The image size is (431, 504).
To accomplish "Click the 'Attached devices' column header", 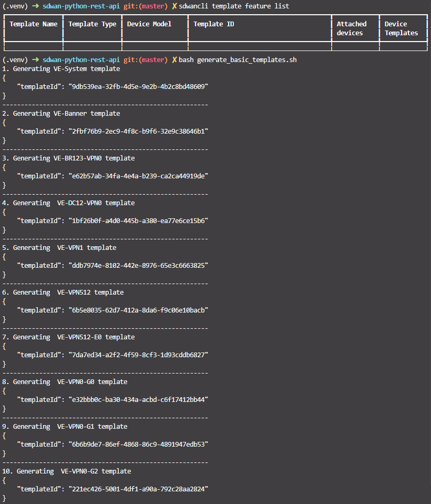I will (351, 28).
